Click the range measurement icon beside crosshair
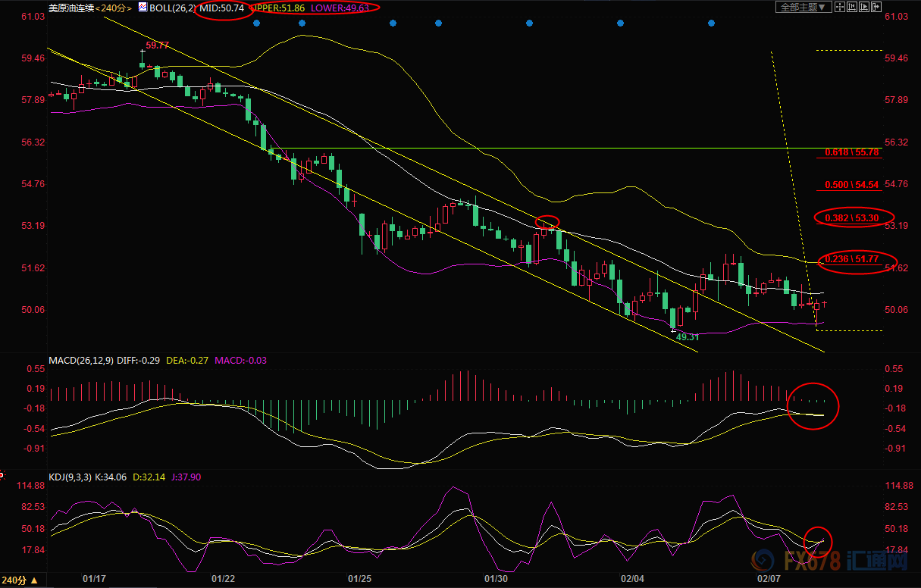Screen dimensions: 921x588 [852, 7]
